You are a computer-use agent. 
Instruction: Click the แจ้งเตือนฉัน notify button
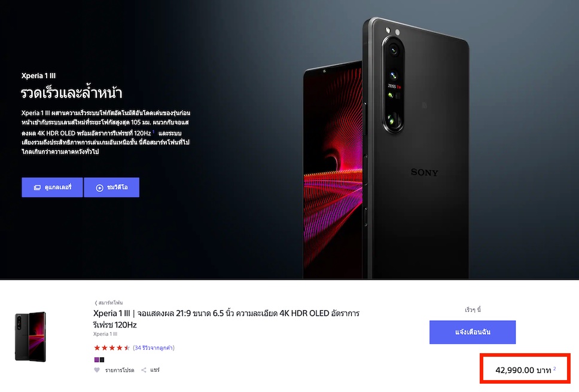coord(473,332)
